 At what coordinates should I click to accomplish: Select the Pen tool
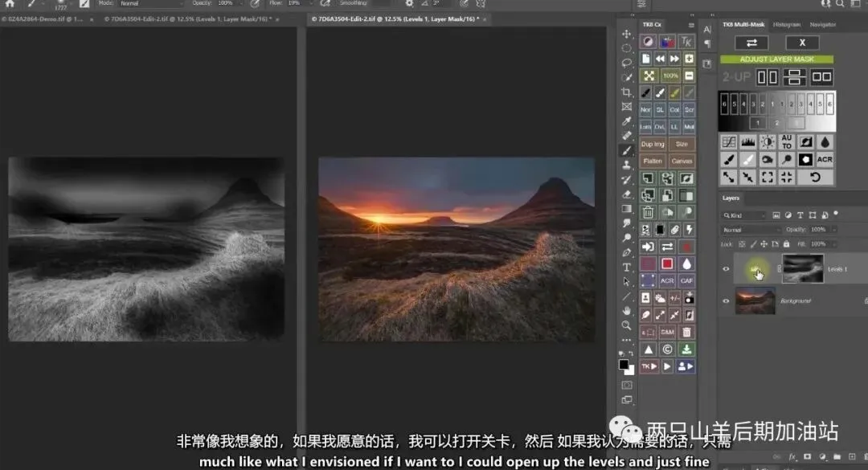tap(626, 252)
